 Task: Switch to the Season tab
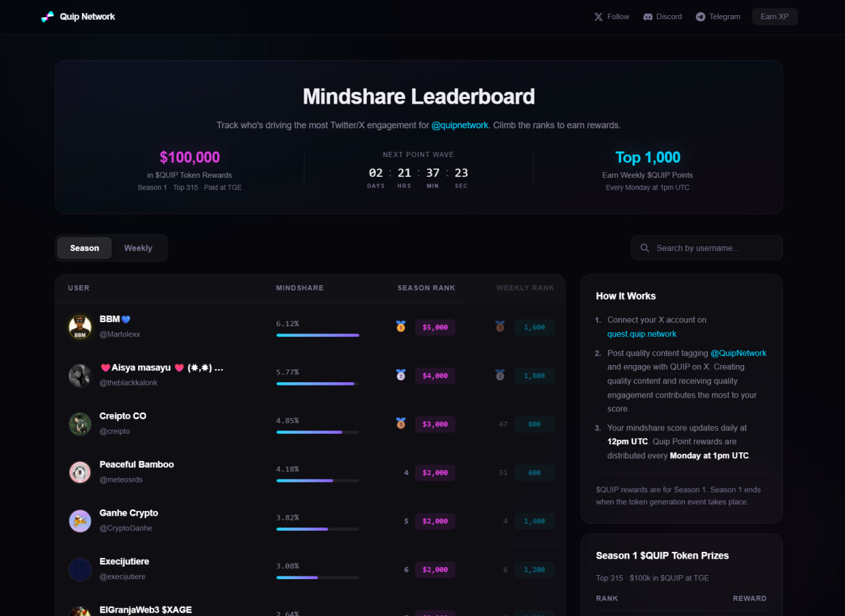pyautogui.click(x=84, y=248)
